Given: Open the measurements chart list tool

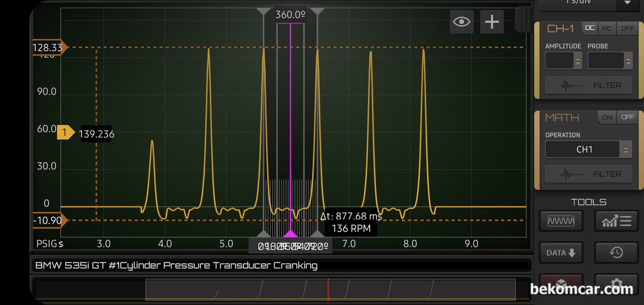Looking at the screenshot, I should [616, 221].
